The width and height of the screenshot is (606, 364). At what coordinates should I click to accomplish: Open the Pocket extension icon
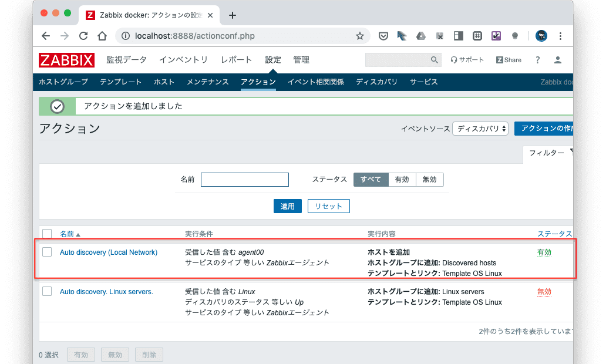tap(383, 36)
